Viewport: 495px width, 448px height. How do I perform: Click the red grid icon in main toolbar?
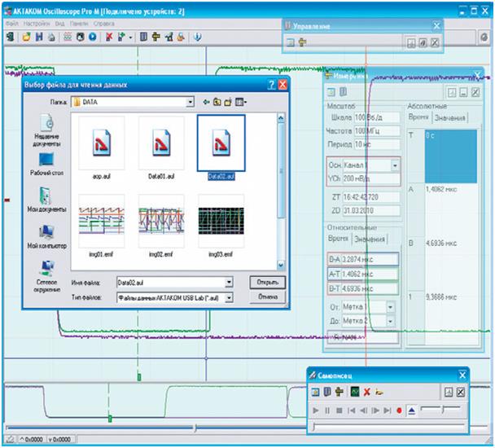tap(68, 37)
